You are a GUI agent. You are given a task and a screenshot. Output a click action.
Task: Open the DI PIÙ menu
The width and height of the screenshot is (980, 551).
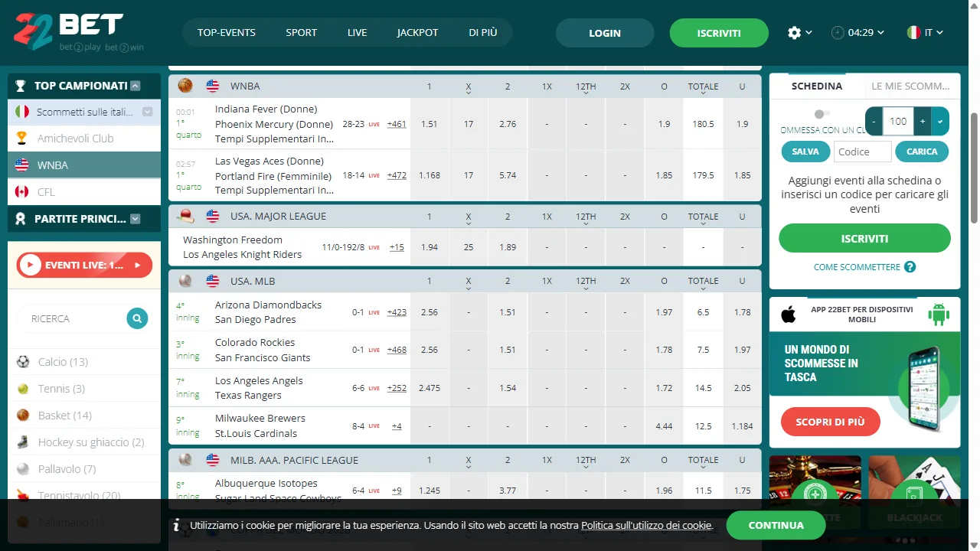point(483,33)
